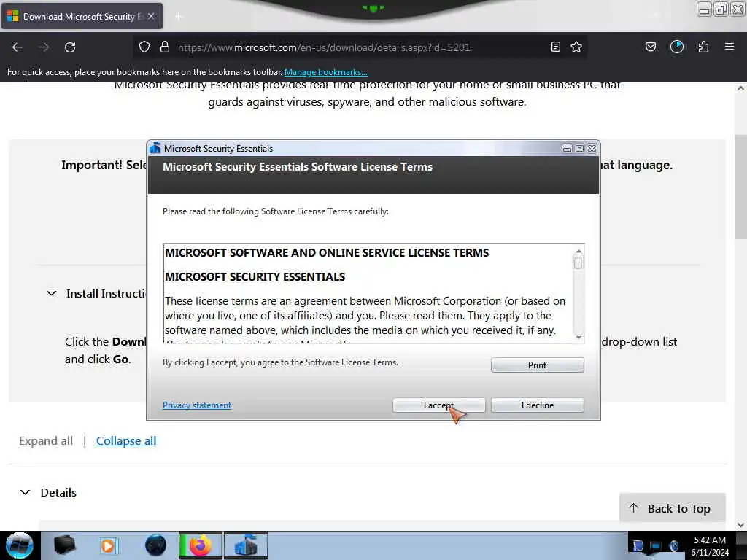Close the Download Microsoft Security tab

pos(151,16)
